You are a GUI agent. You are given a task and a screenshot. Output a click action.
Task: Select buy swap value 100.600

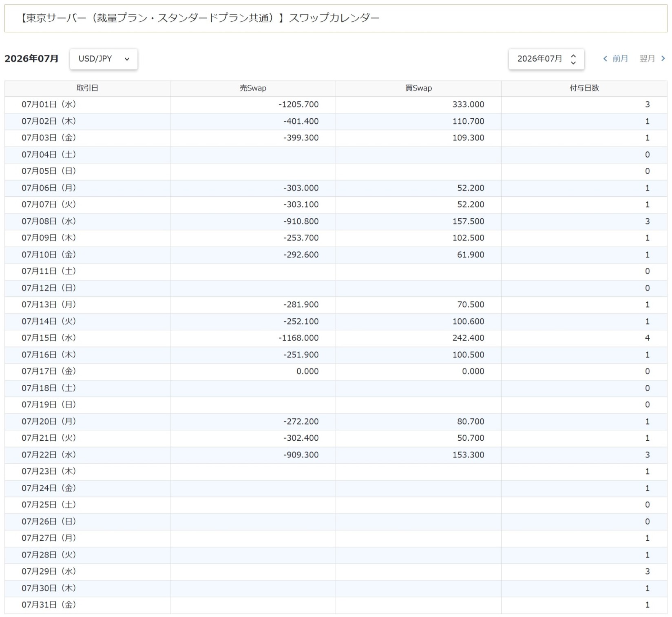tap(468, 321)
